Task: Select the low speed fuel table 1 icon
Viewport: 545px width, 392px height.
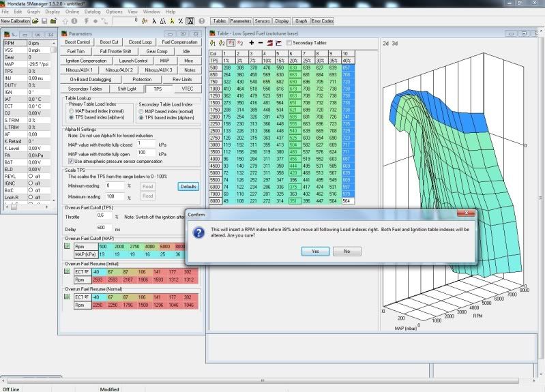Action: coord(213,43)
